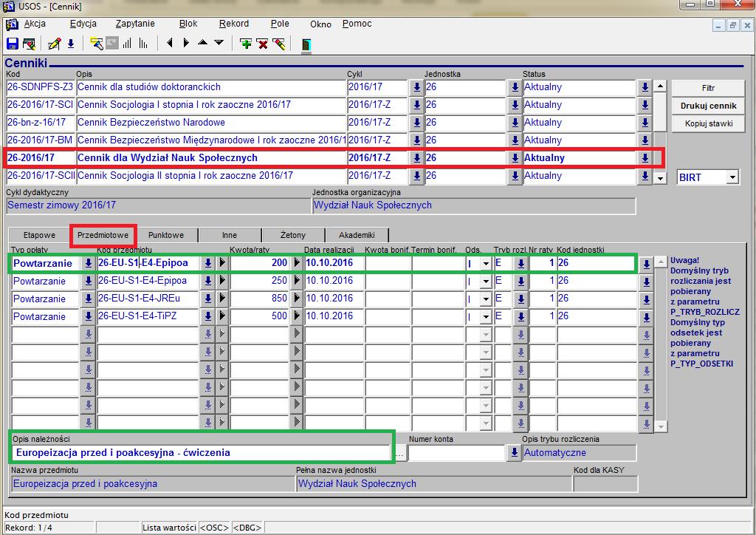The image size is (756, 535).
Task: Click Kod przedmiotu cell 26-EU-S1-E4-TiPZ
Action: [148, 316]
